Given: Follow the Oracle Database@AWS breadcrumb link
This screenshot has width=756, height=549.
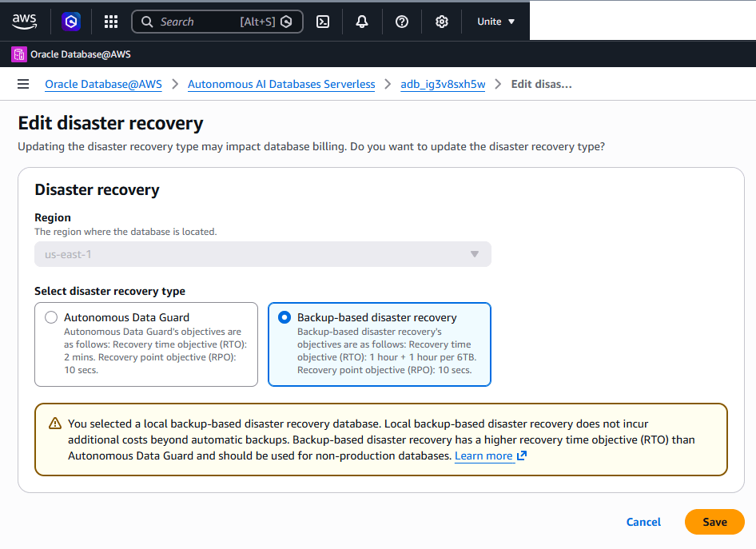Looking at the screenshot, I should 103,85.
